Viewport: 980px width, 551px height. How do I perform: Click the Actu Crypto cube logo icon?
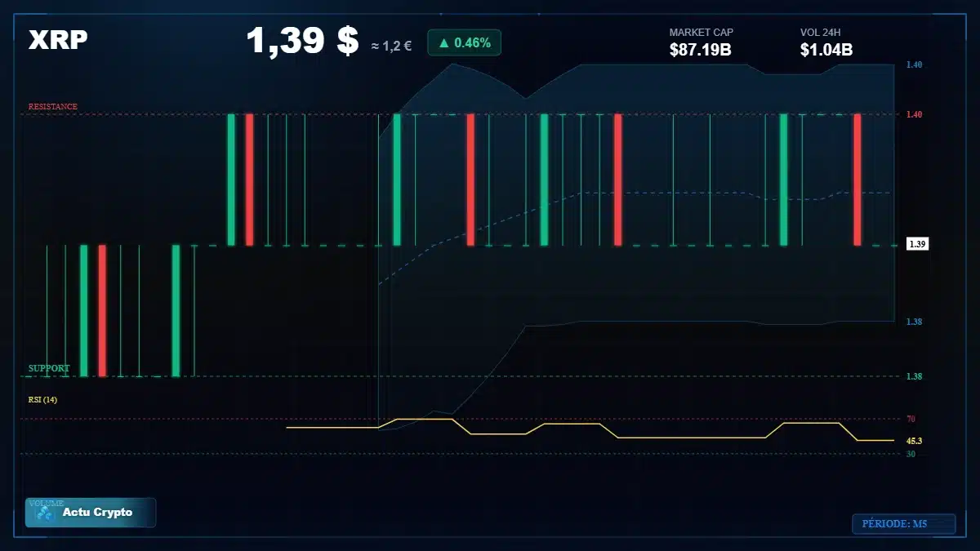click(45, 513)
